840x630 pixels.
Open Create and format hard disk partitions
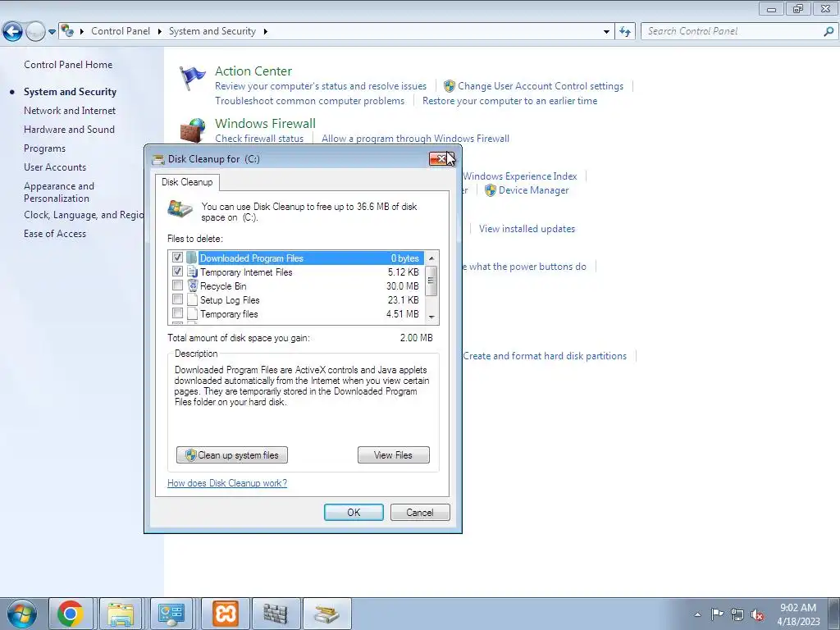tap(545, 356)
